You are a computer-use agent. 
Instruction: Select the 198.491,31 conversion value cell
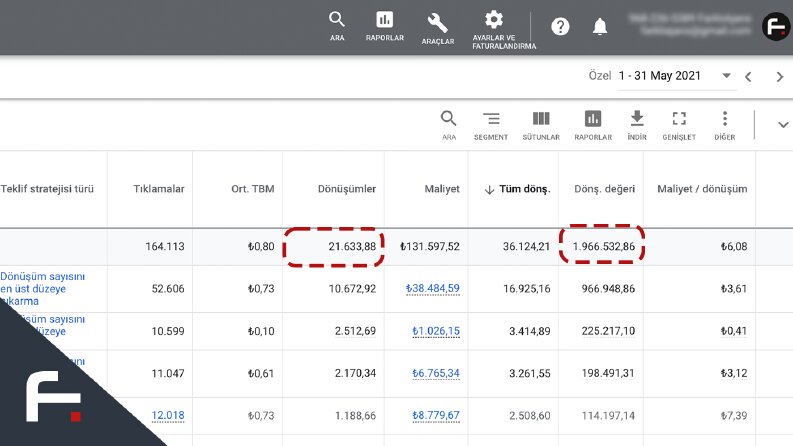coord(608,373)
